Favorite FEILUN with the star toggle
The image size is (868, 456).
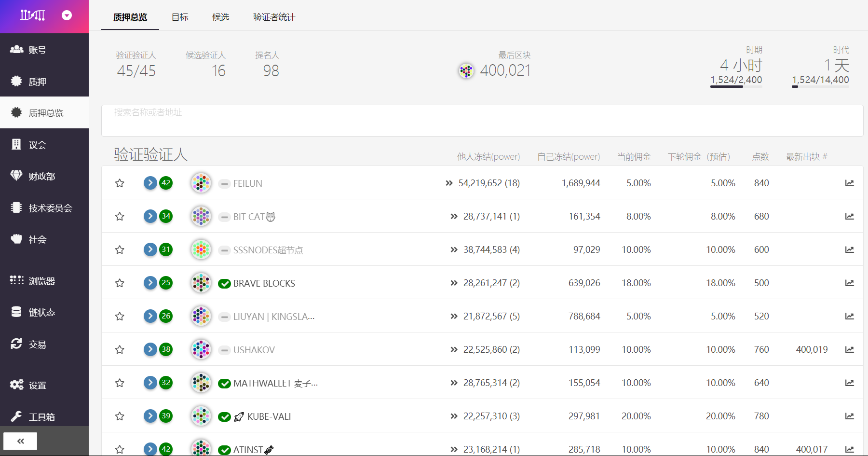(120, 183)
